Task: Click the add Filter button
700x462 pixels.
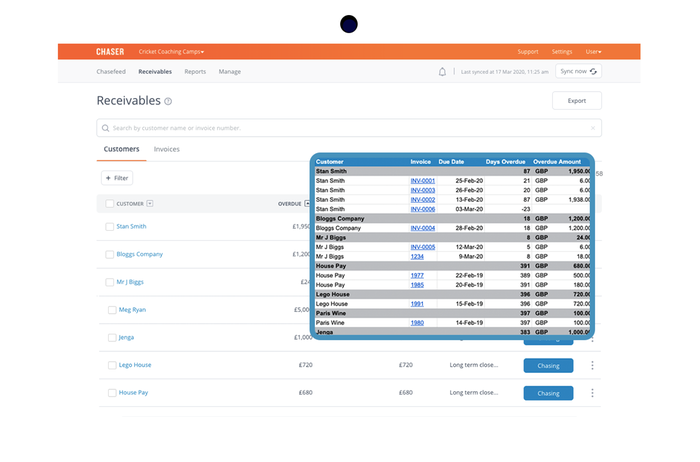Action: tap(117, 178)
